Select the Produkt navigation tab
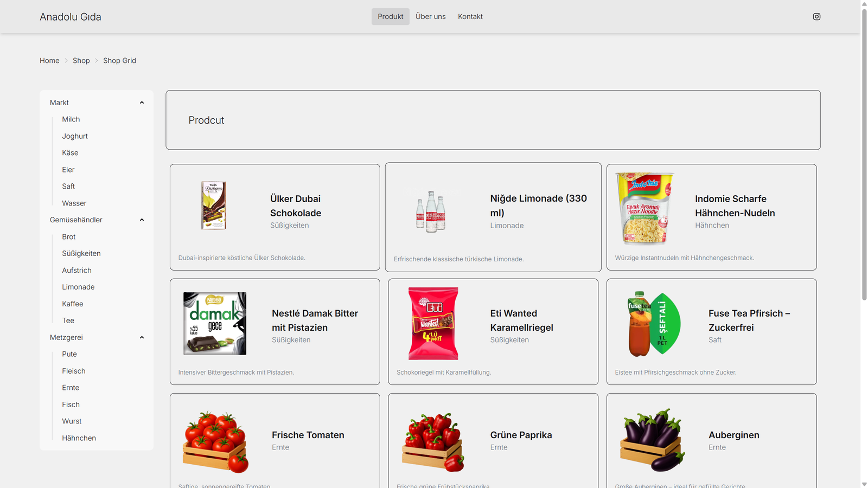This screenshot has width=868, height=488. point(391,16)
